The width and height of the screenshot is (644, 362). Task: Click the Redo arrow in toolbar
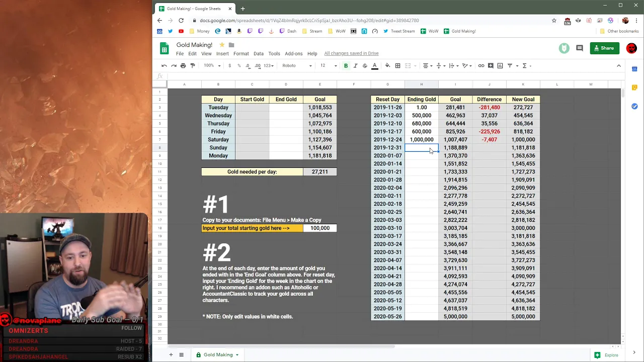pyautogui.click(x=174, y=65)
